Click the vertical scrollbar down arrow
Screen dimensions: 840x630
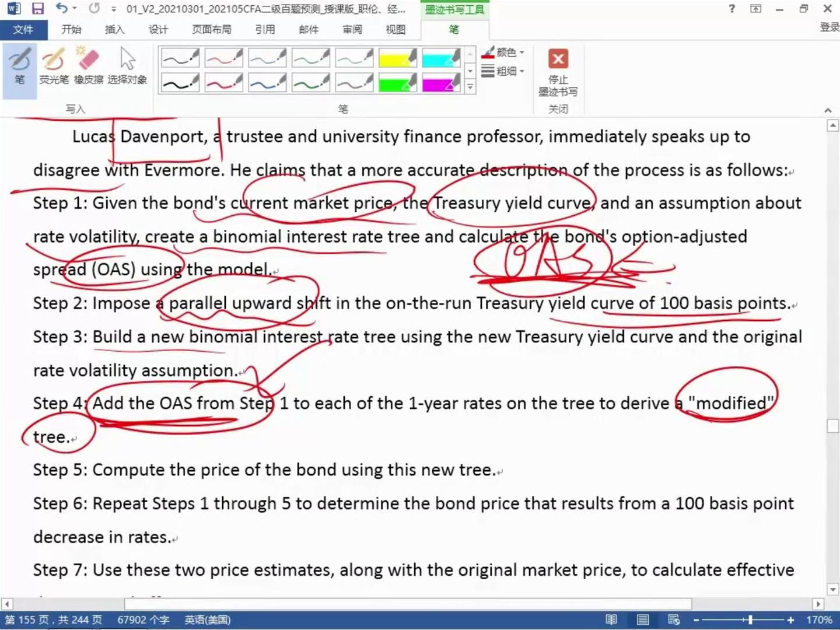tap(833, 589)
